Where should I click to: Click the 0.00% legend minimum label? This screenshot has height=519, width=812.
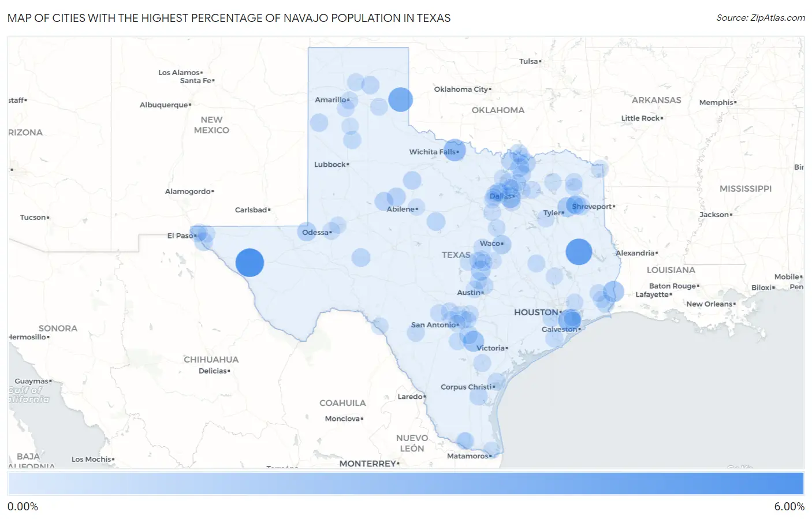click(x=23, y=507)
